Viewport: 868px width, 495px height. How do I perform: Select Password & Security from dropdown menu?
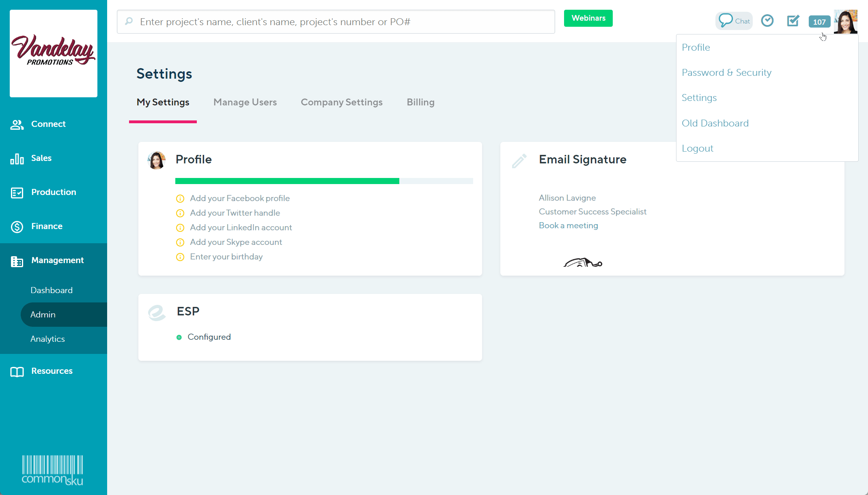[726, 73]
